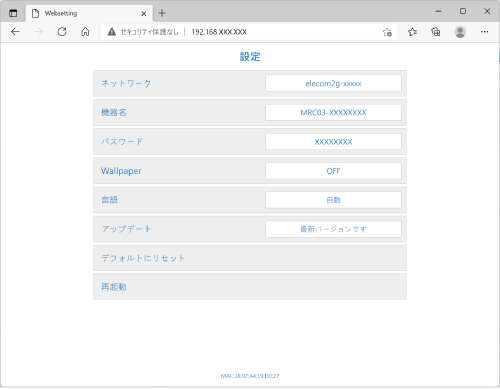Click the 言語 label
The height and width of the screenshot is (389, 500).
point(109,200)
